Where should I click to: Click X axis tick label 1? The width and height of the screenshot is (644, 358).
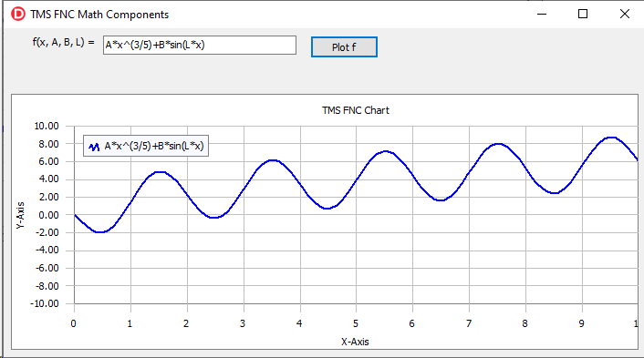pyautogui.click(x=130, y=323)
